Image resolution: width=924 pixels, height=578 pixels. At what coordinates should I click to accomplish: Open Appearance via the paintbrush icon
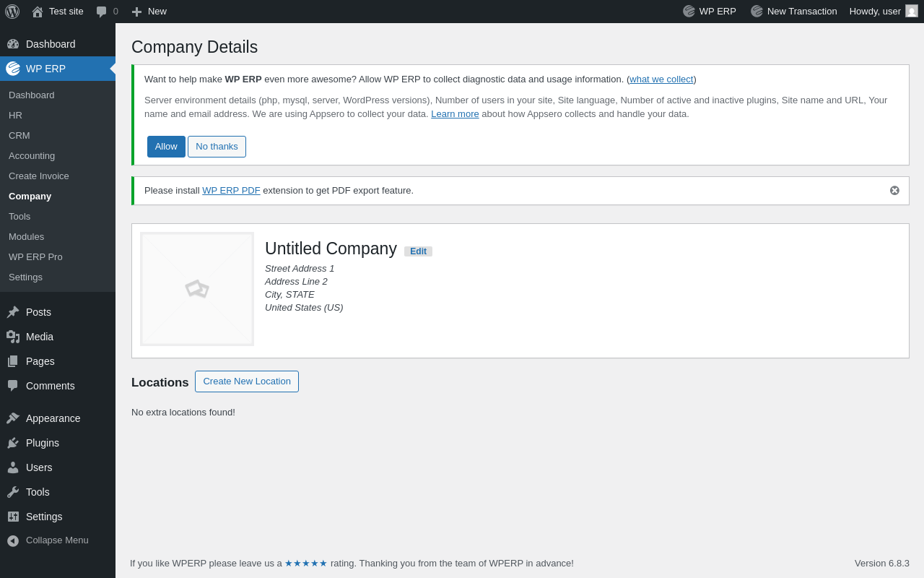pyautogui.click(x=13, y=418)
